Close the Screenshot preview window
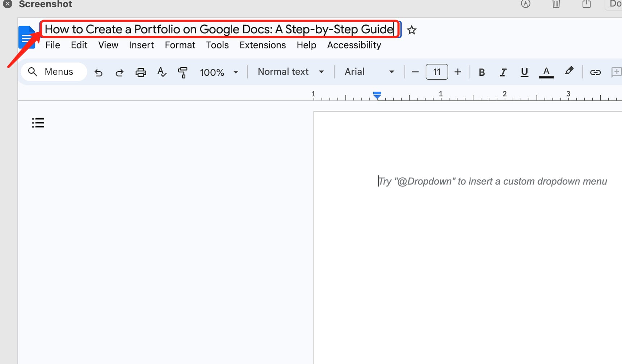 click(8, 4)
